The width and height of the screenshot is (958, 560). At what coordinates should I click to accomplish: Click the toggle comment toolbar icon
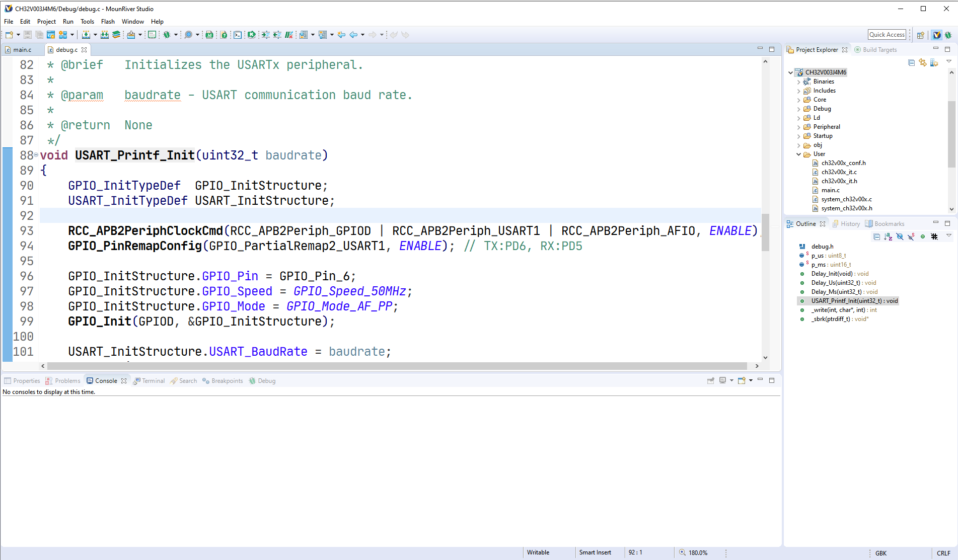[289, 35]
